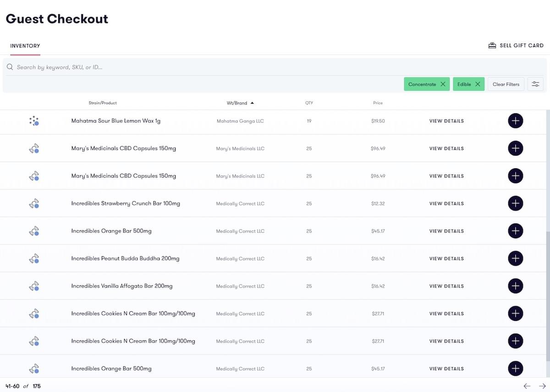Click plus button for Incredibles Strawberry Crunch Bar
Image resolution: width=550 pixels, height=392 pixels.
[515, 204]
